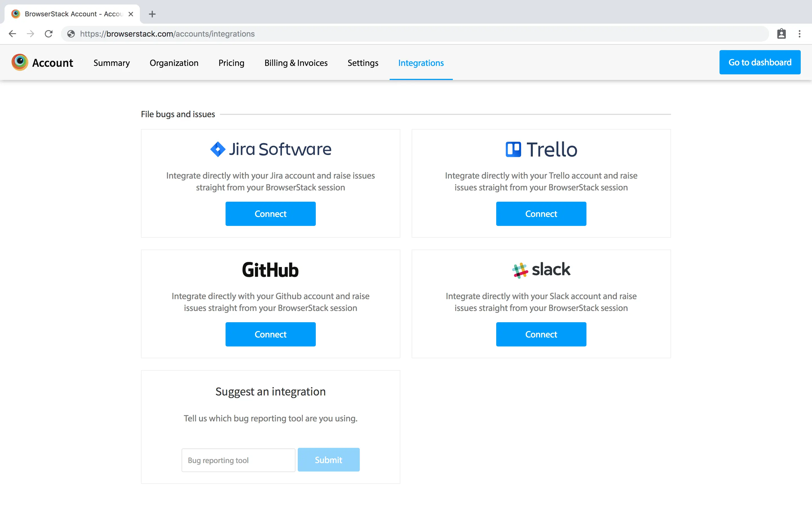Screen dimensions: 812x507
Task: Click the profile icon in browser toolbar
Action: point(781,34)
